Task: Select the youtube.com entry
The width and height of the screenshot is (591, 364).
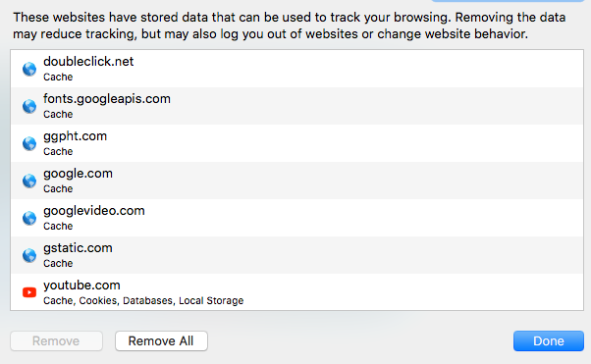Action: coord(297,292)
